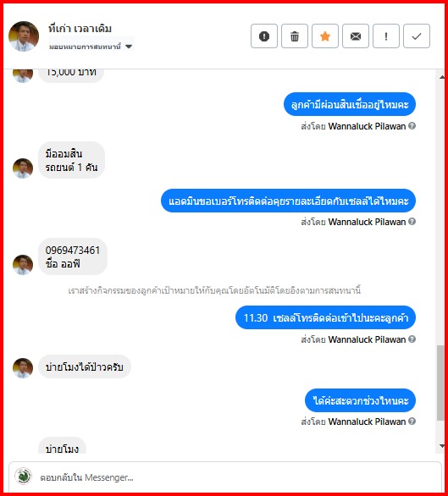448x496 pixels.
Task: Open Wannaluck Pilawan link under แอดมินขอเบอร์โทร message
Action: [367, 222]
